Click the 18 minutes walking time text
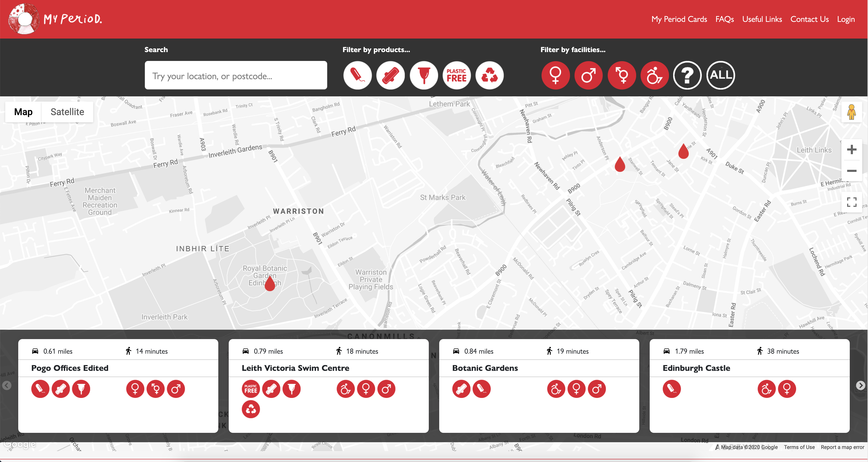 pos(362,351)
